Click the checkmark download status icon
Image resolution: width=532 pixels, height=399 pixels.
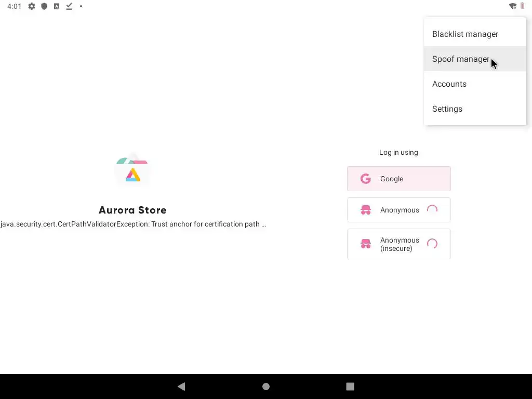[x=69, y=6]
